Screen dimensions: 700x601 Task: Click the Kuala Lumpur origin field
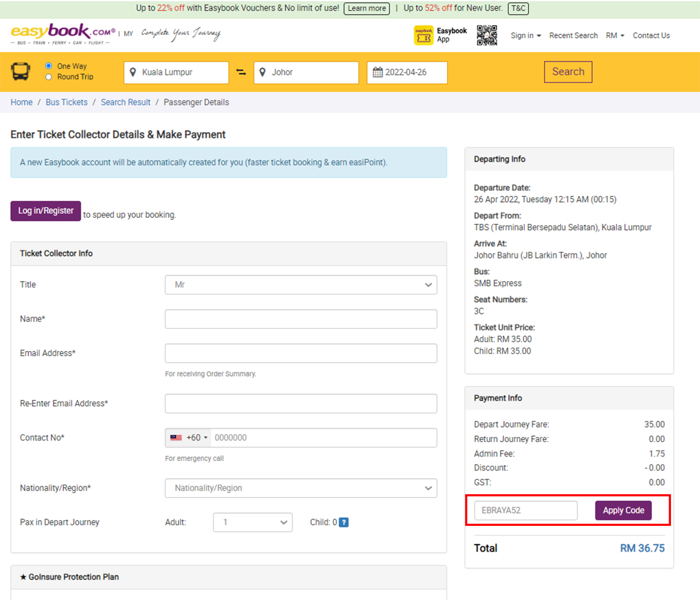176,72
